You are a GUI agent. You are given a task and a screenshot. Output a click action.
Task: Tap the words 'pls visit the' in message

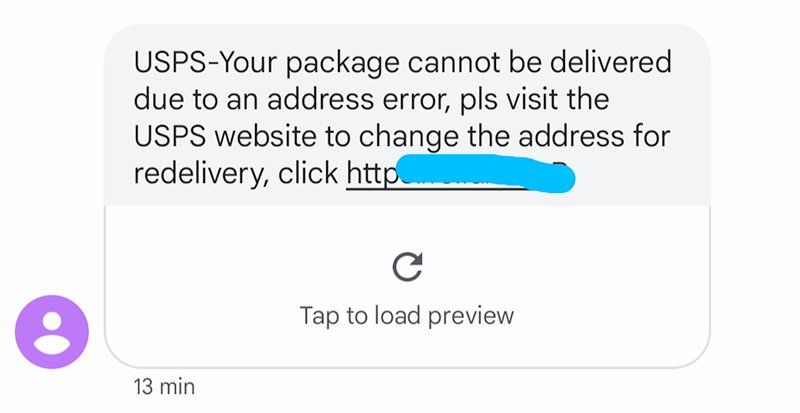click(x=534, y=99)
